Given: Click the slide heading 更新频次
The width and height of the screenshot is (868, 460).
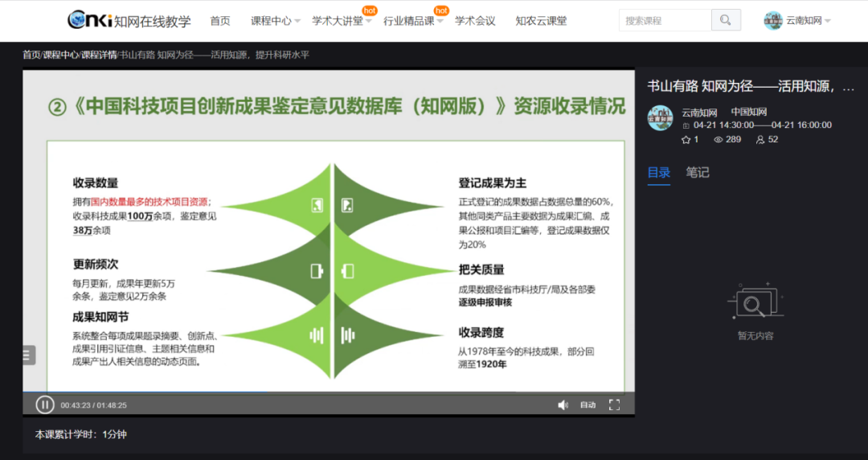Looking at the screenshot, I should click(x=95, y=265).
